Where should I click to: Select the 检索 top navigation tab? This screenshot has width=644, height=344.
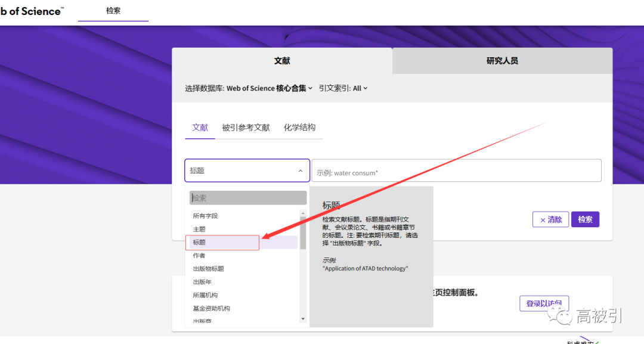(113, 11)
